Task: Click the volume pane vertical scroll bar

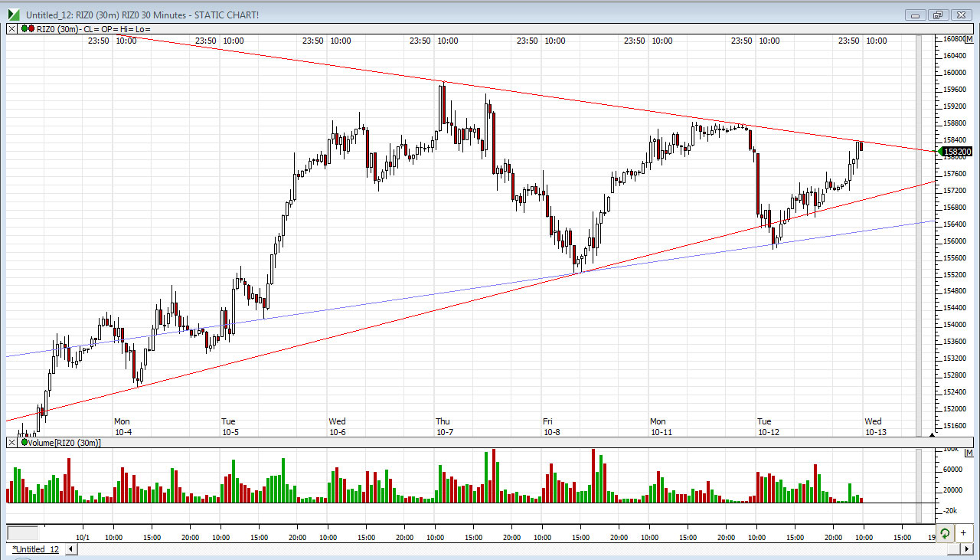Action: 920,475
